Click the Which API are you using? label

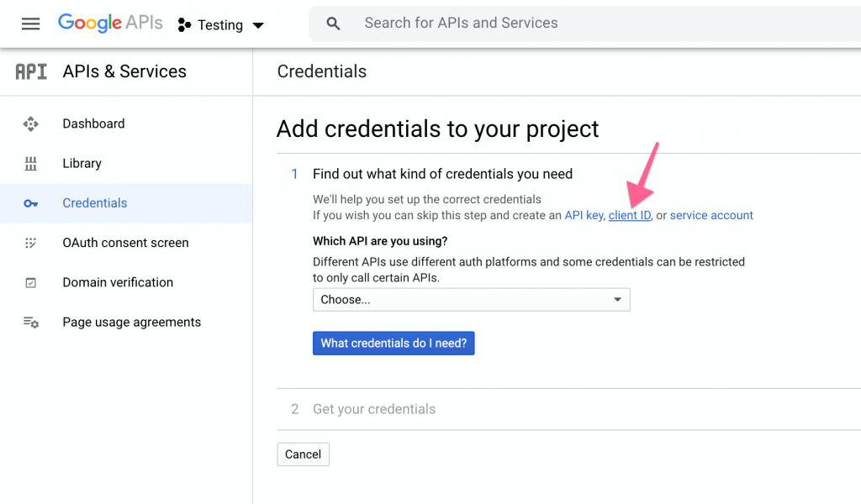click(x=380, y=241)
